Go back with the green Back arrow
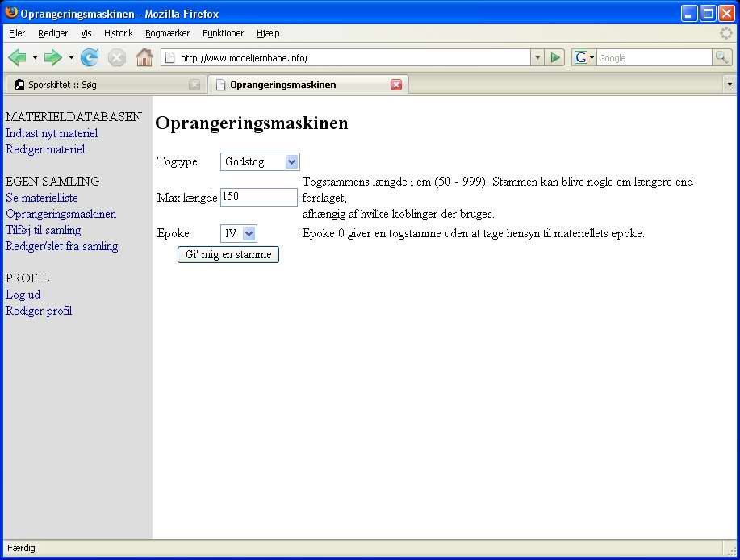740x560 pixels. click(x=18, y=57)
